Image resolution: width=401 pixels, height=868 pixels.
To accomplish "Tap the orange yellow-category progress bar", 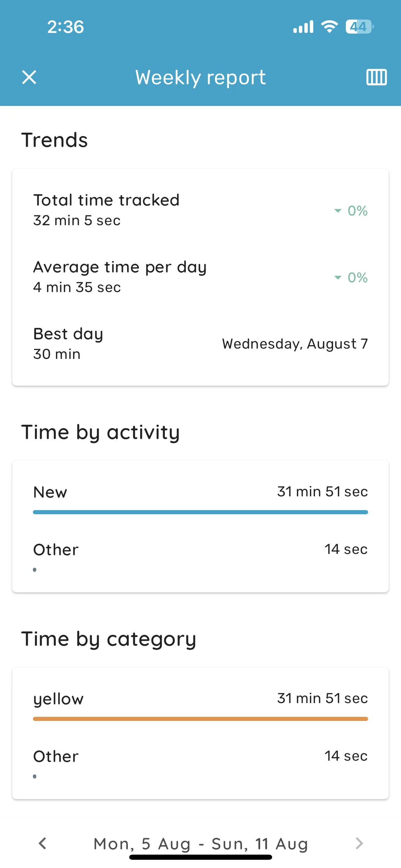I will tap(200, 719).
